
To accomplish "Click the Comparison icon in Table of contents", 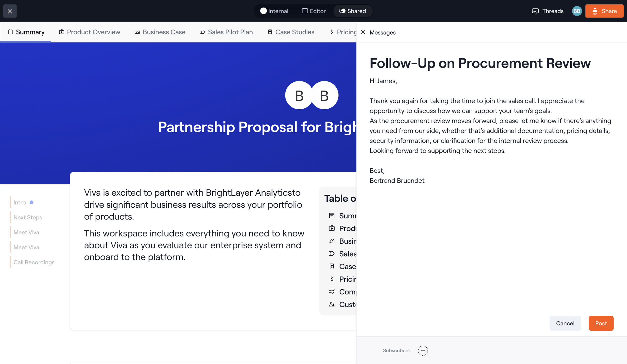I will click(x=332, y=291).
